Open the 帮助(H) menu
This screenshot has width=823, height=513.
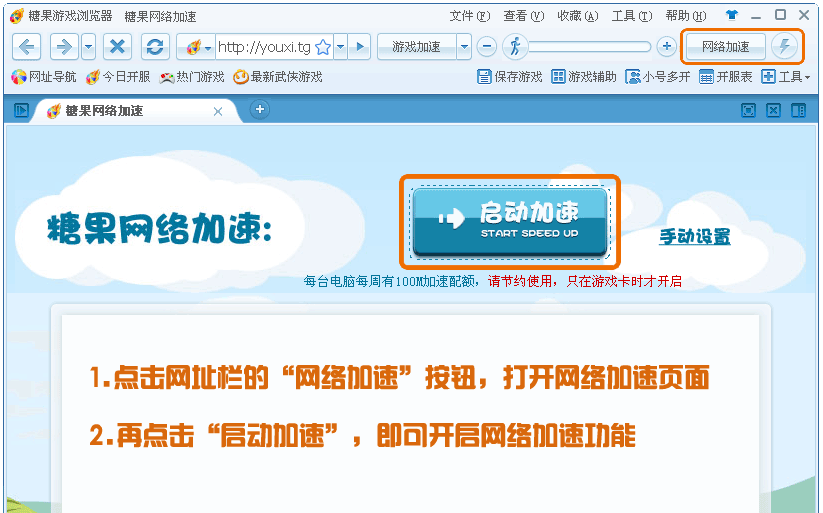pos(686,16)
